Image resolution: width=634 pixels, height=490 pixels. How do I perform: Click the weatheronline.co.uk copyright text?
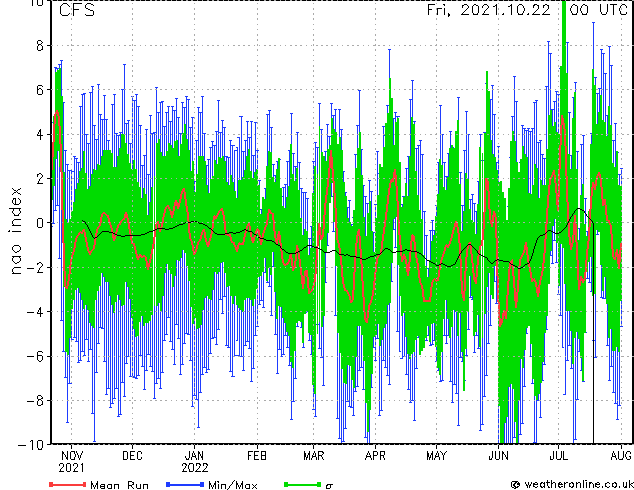[x=572, y=484]
